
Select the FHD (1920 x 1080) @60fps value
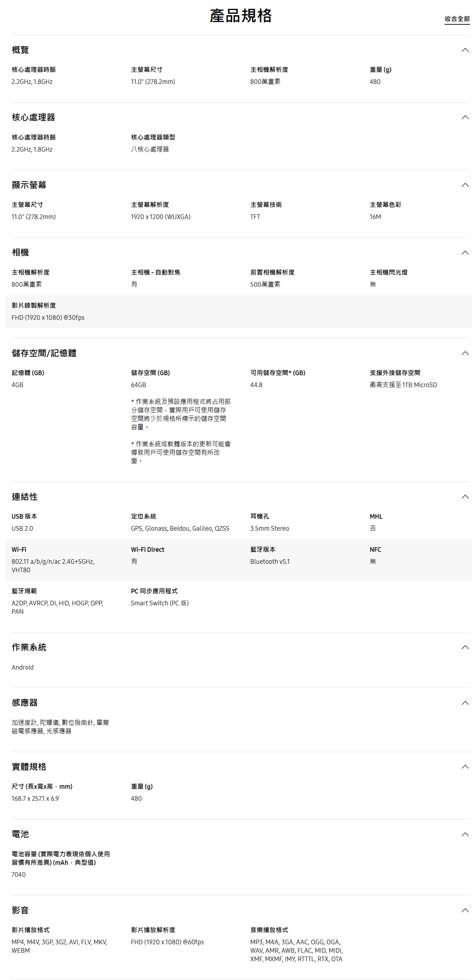coord(167,942)
